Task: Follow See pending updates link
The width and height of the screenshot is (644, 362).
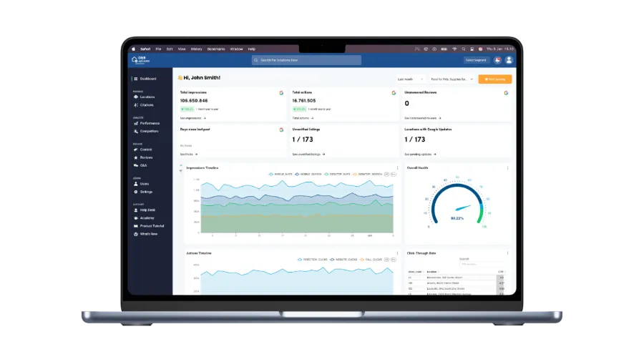Action: pyautogui.click(x=420, y=155)
